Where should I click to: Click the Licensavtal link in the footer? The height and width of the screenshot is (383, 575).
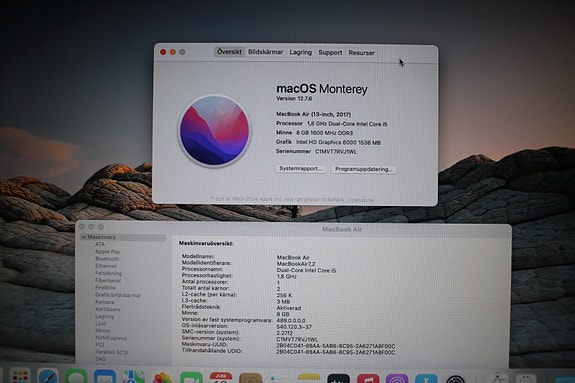click(x=361, y=200)
